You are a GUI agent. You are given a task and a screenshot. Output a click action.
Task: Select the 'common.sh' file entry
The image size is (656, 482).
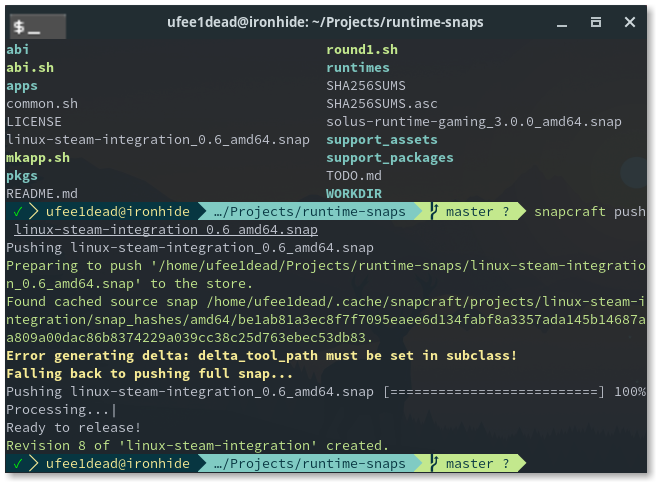click(x=42, y=104)
